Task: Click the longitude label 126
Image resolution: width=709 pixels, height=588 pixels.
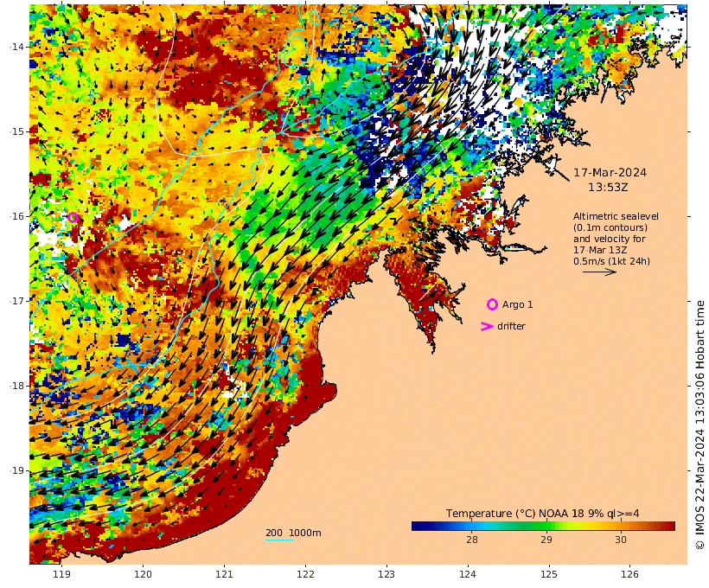Action: [629, 574]
